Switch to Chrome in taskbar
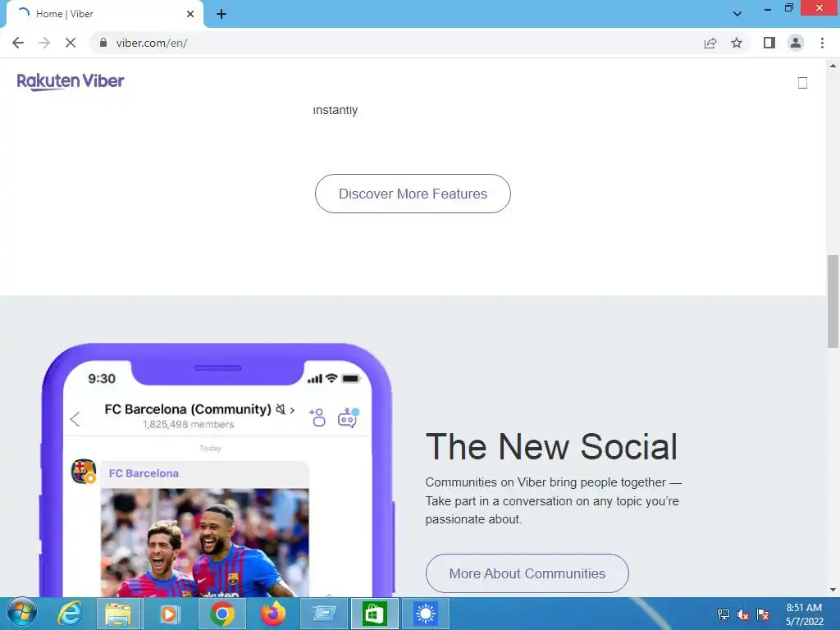This screenshot has width=840, height=630. [x=221, y=614]
